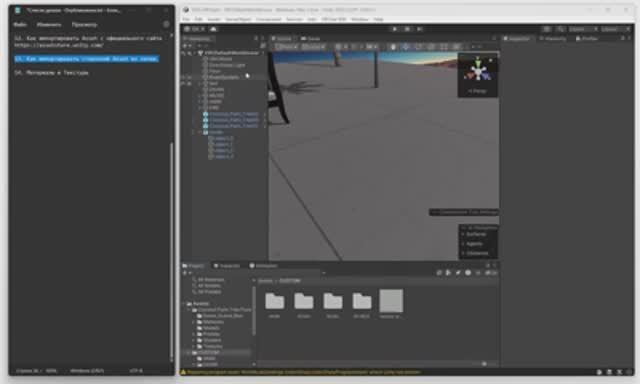Lock the Hierarchy panel
Screen dimensions: 640x384
click(x=256, y=38)
